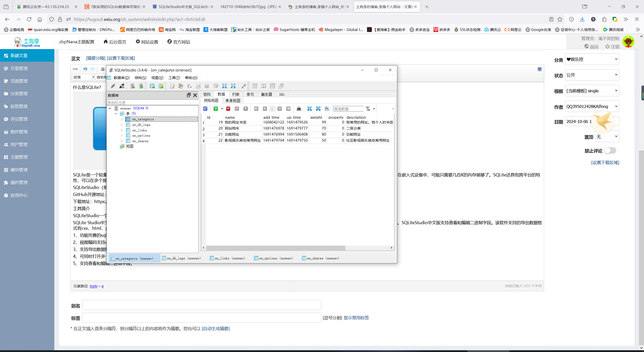Click the undo icon in article editor
The height and width of the screenshot is (352, 644).
click(x=85, y=69)
